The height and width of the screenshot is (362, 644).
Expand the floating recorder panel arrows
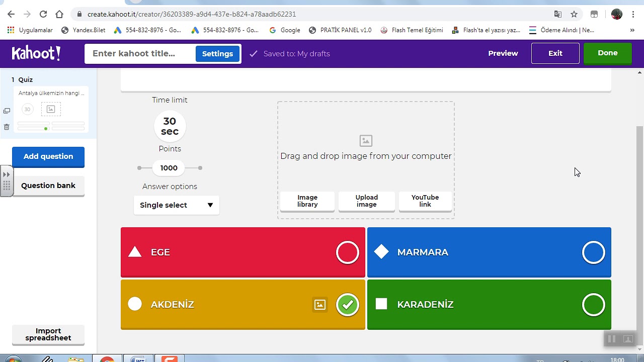pyautogui.click(x=7, y=175)
